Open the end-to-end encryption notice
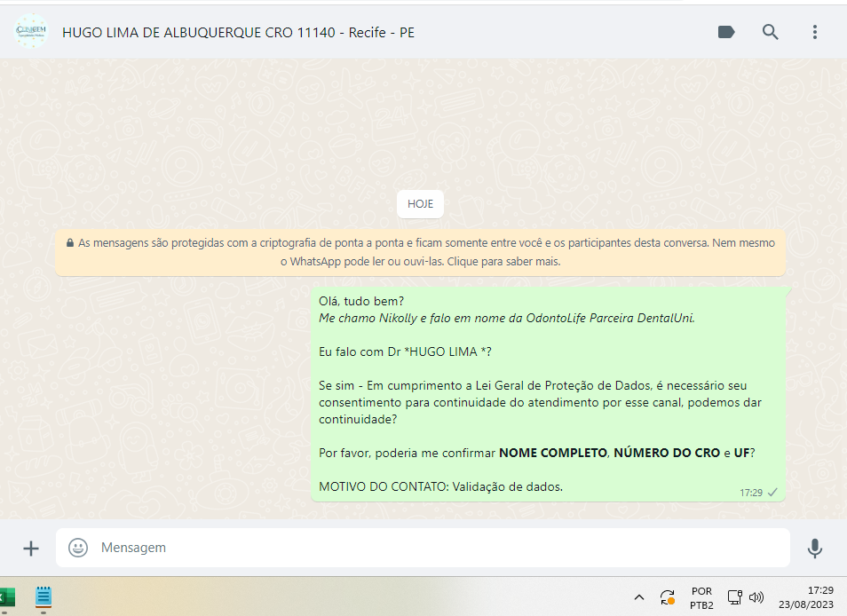847x616 pixels. coord(420,252)
